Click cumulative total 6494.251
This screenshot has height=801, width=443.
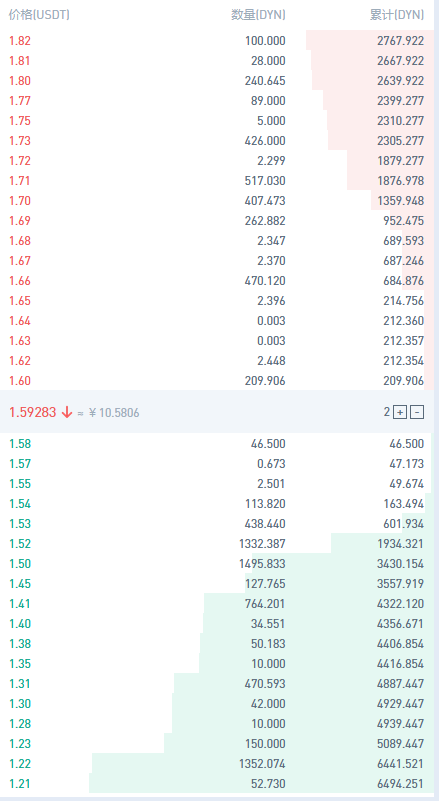coord(401,784)
